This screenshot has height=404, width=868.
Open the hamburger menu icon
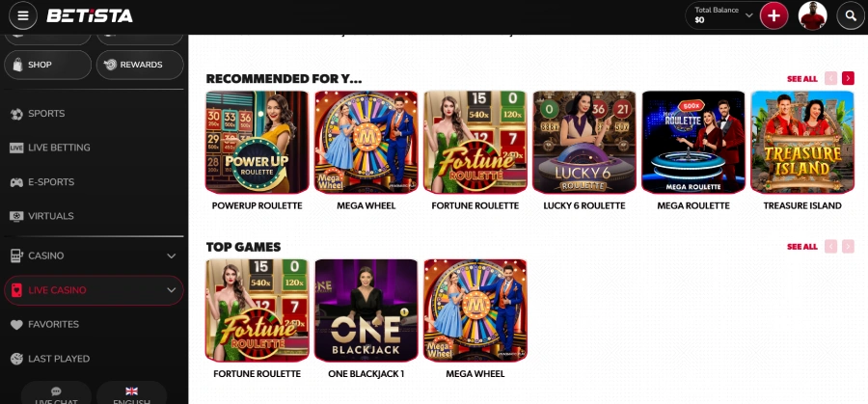coord(23,15)
